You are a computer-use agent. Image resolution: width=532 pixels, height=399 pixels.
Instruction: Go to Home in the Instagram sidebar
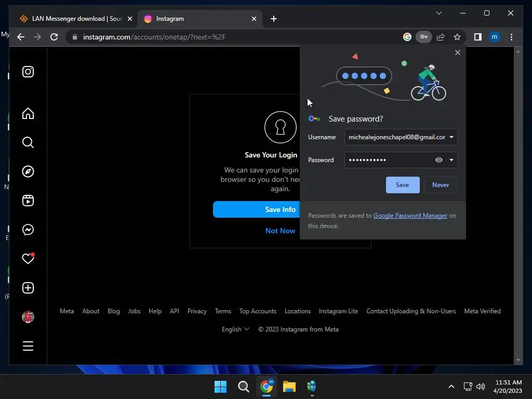click(x=28, y=113)
